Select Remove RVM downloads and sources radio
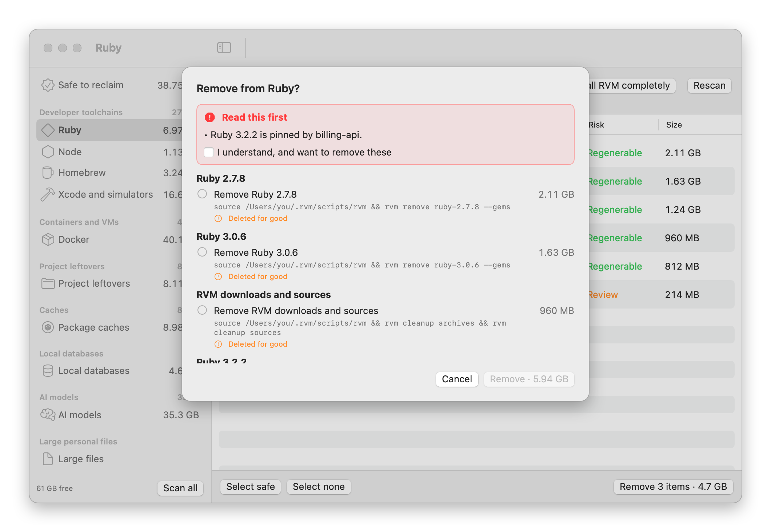 [x=202, y=310]
